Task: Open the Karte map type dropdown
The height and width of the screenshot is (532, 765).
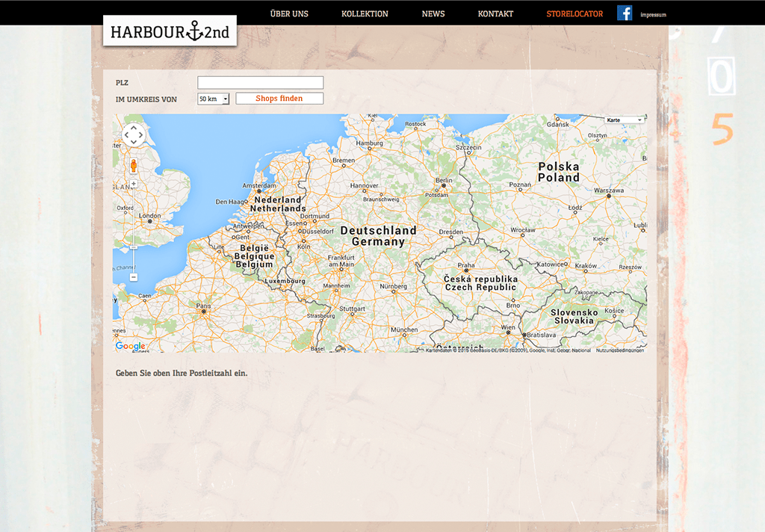Action: (x=625, y=120)
